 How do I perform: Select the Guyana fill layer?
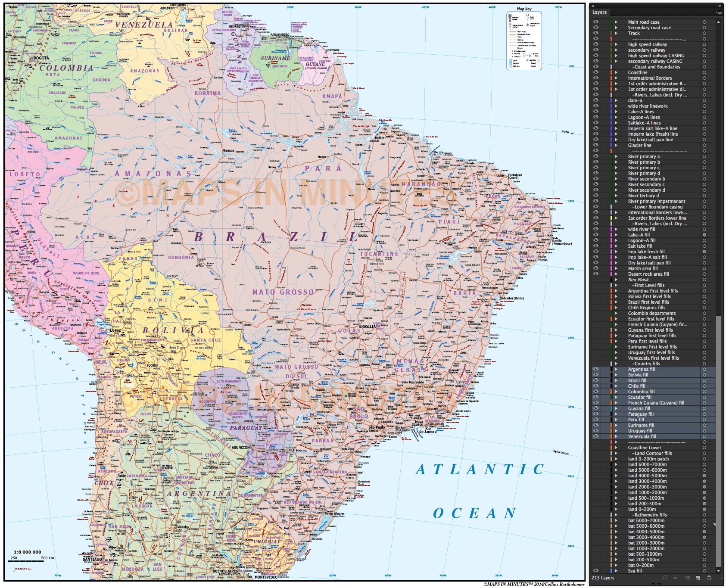point(639,408)
